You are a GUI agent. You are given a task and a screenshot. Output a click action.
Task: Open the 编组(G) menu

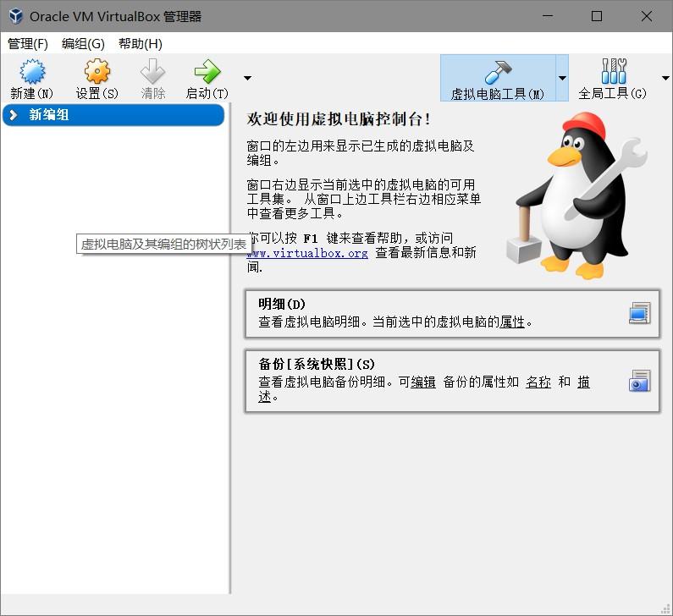click(83, 44)
